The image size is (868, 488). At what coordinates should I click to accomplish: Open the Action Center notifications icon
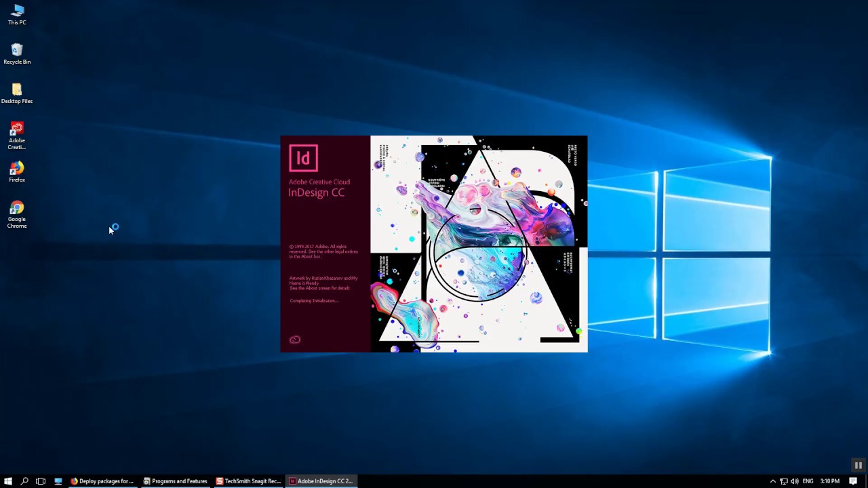pos(853,481)
